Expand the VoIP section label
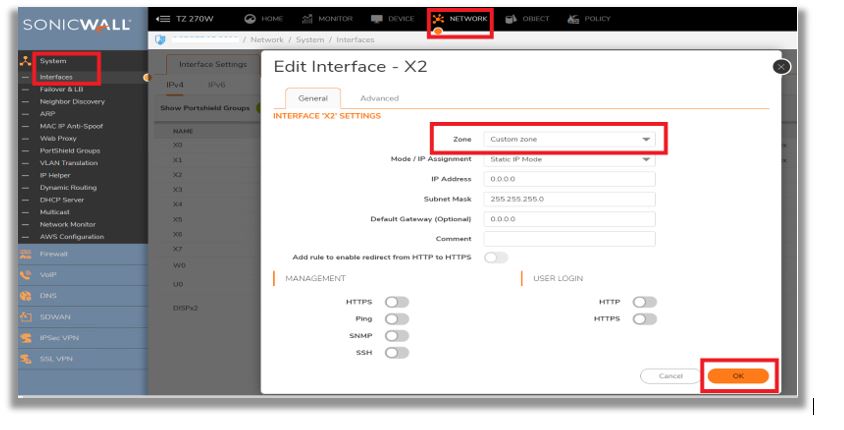 (48, 275)
